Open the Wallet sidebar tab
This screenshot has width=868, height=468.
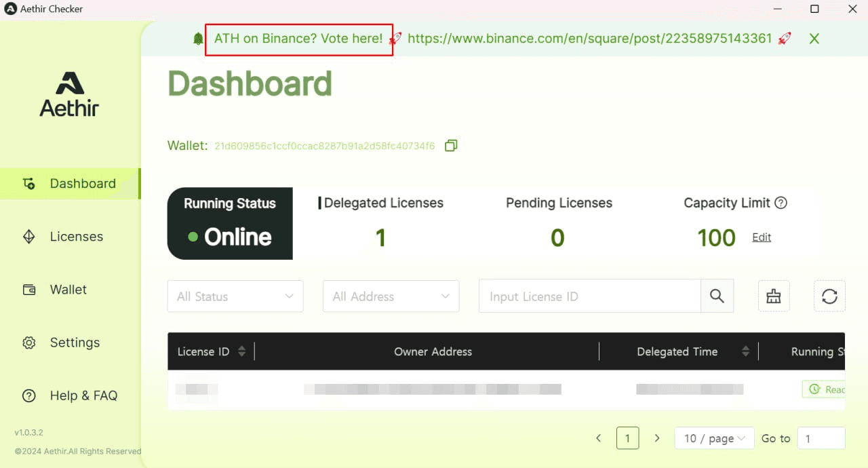coord(70,290)
